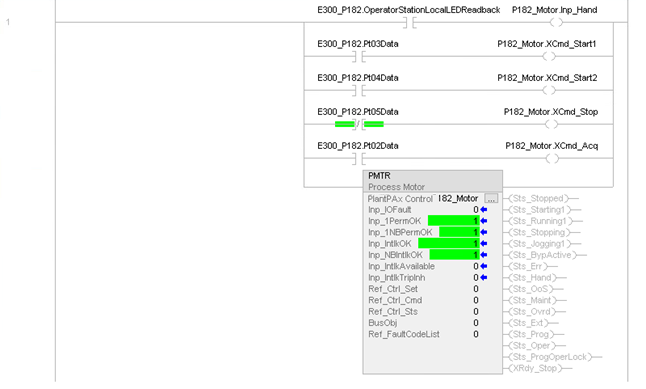
Task: Click the BusObj parameter row
Action: click(424, 323)
